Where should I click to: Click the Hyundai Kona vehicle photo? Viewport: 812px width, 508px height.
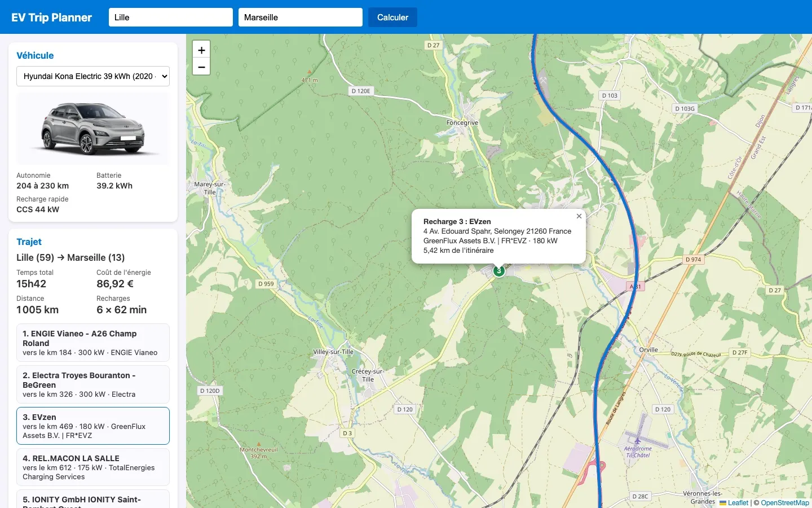(x=93, y=129)
